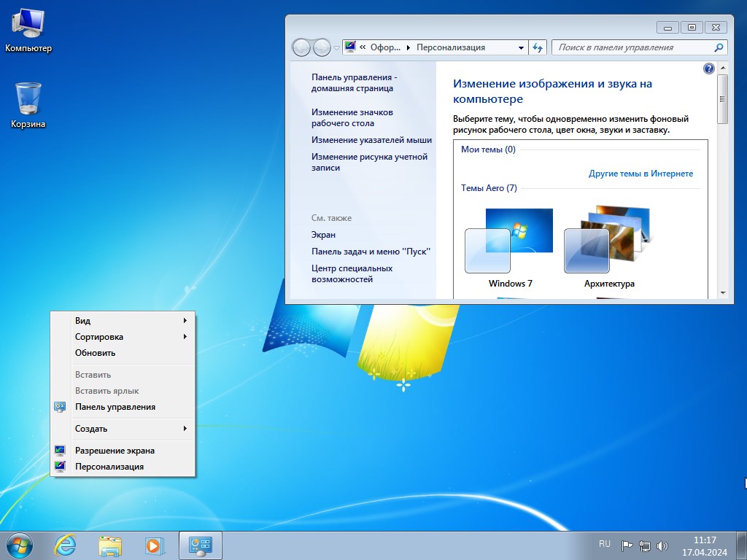Image resolution: width=747 pixels, height=560 pixels.
Task: Open the network tray icon
Action: point(645,545)
